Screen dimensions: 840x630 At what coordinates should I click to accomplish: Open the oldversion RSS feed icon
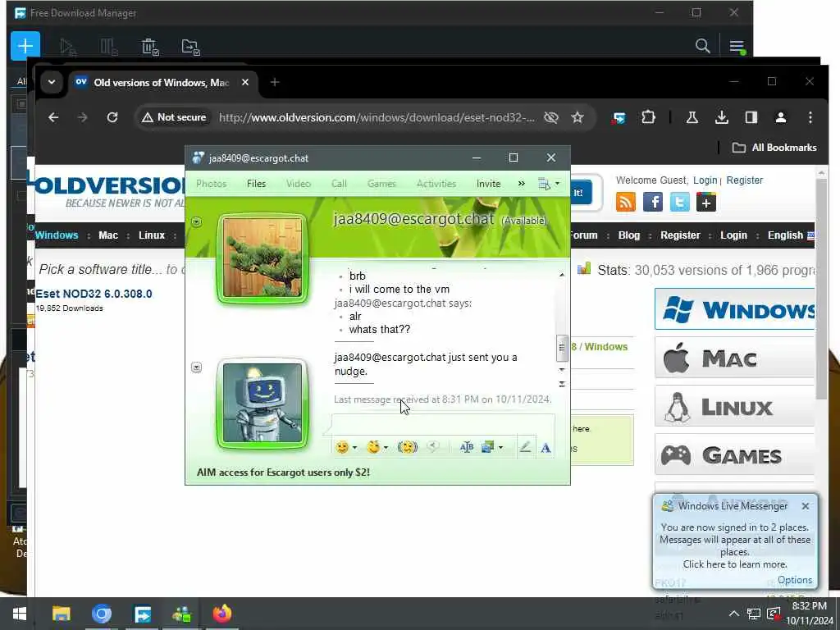point(626,202)
